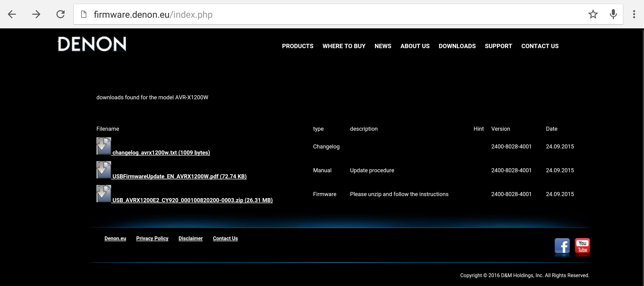644x286 pixels.
Task: Click download icon for USBFirmwareUpdate PDF
Action: (104, 170)
